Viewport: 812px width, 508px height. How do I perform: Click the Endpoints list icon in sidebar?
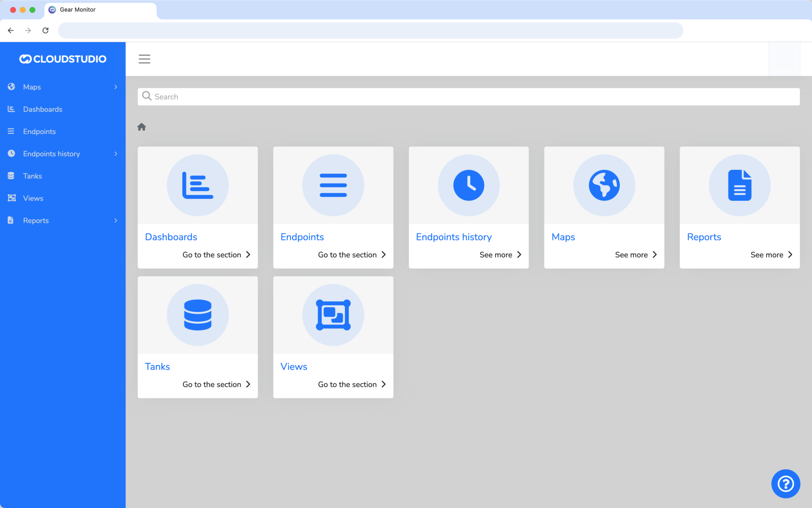point(12,131)
